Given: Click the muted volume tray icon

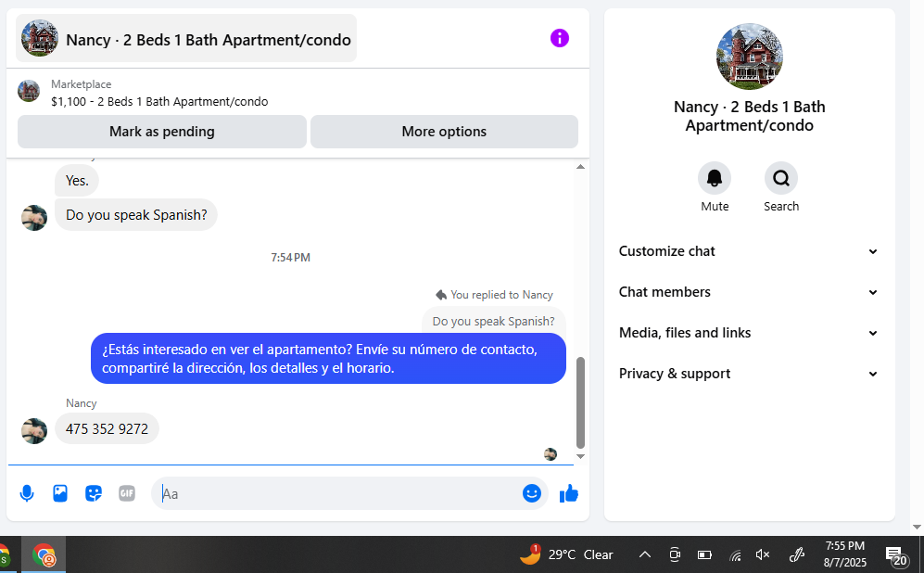Looking at the screenshot, I should pos(763,554).
